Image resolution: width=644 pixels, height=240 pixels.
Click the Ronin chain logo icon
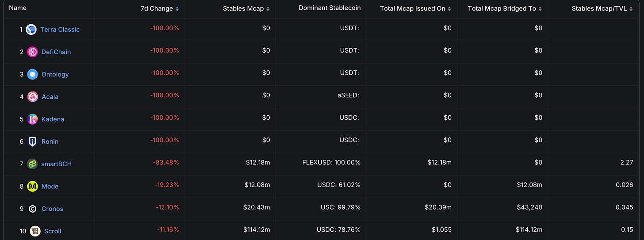[32, 141]
